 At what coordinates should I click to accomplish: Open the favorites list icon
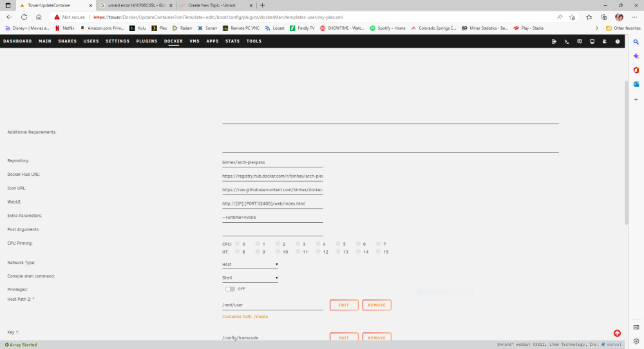click(x=589, y=17)
